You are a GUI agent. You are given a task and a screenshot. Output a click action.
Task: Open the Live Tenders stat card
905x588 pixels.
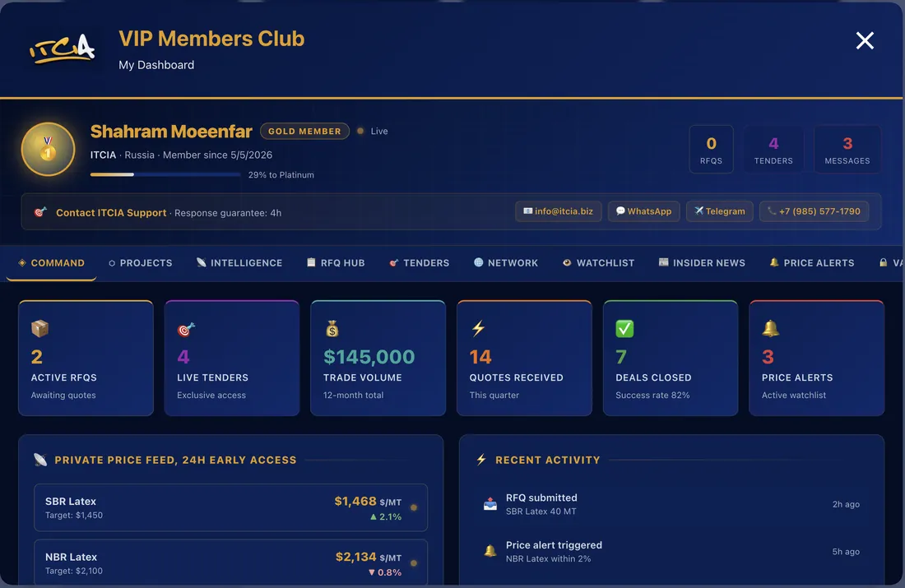coord(232,358)
